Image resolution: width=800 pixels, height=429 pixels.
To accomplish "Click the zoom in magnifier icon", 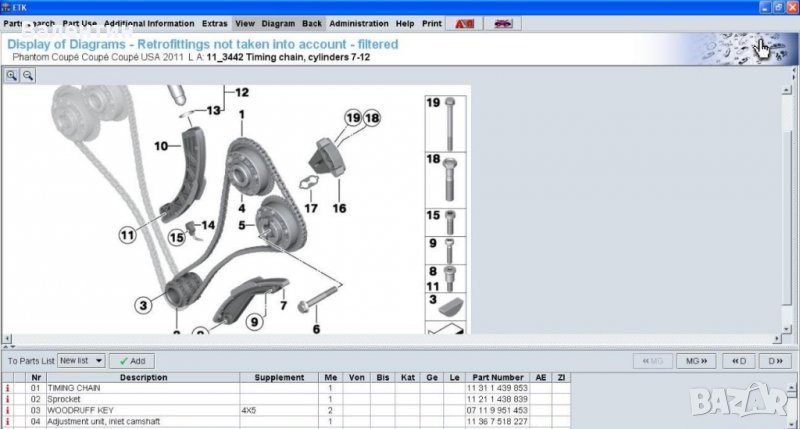I will [11, 75].
